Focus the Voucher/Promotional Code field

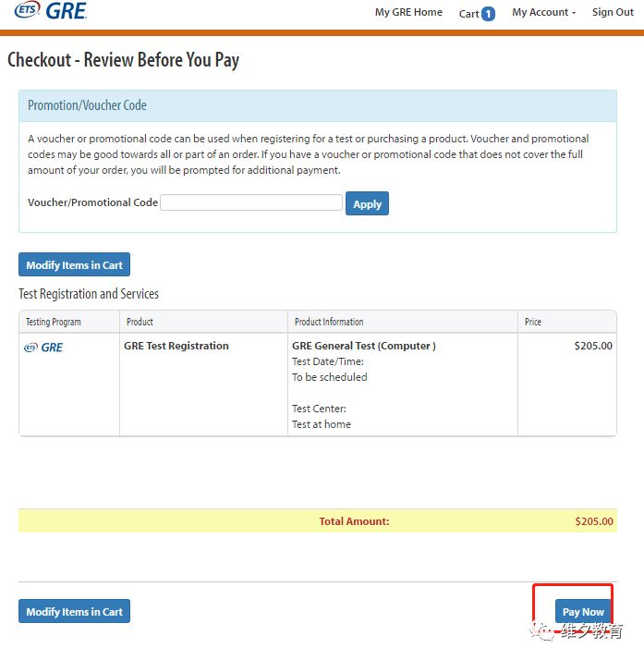click(x=251, y=202)
